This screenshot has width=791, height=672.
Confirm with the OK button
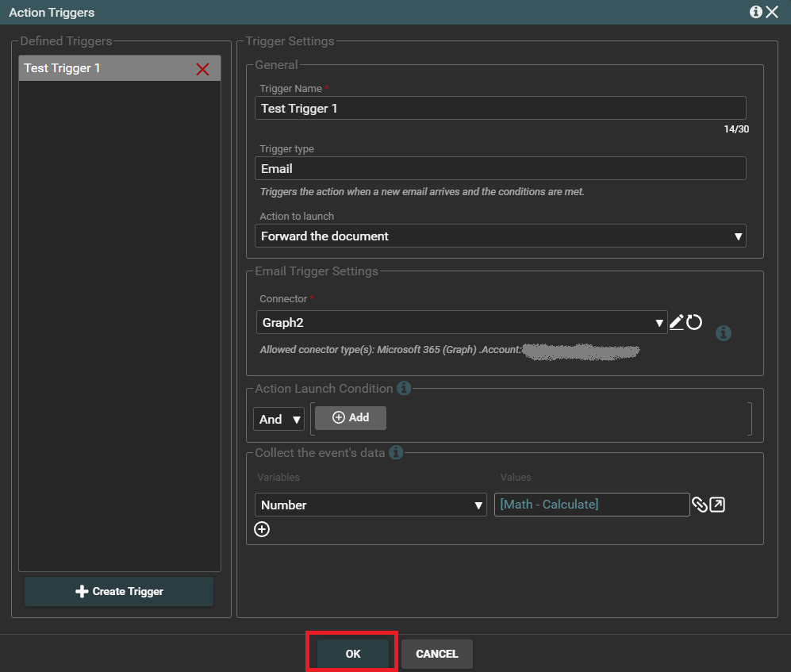pyautogui.click(x=353, y=654)
